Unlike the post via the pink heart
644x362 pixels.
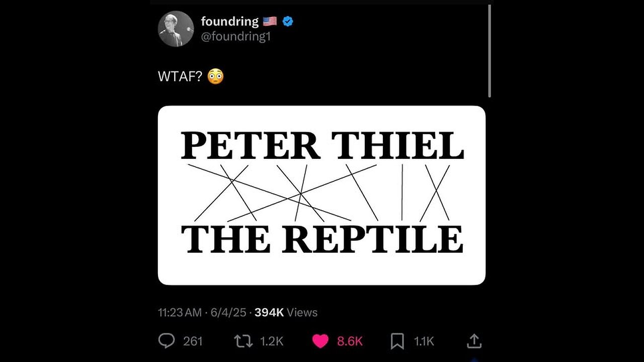(x=320, y=341)
